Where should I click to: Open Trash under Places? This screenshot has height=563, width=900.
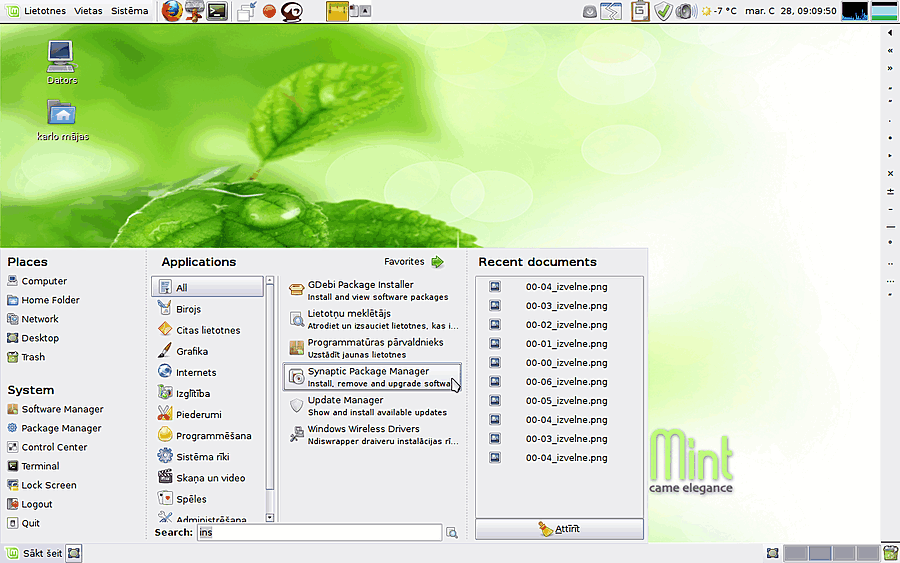[x=26, y=357]
